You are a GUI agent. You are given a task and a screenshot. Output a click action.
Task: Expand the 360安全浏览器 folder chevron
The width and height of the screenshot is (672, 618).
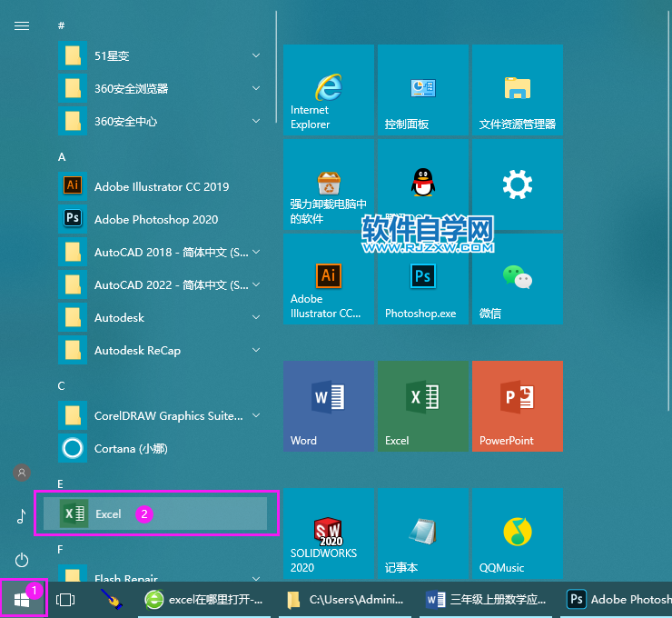[256, 88]
